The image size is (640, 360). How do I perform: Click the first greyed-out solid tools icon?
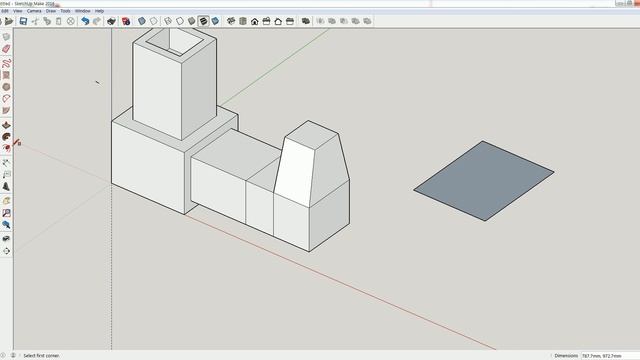point(320,21)
